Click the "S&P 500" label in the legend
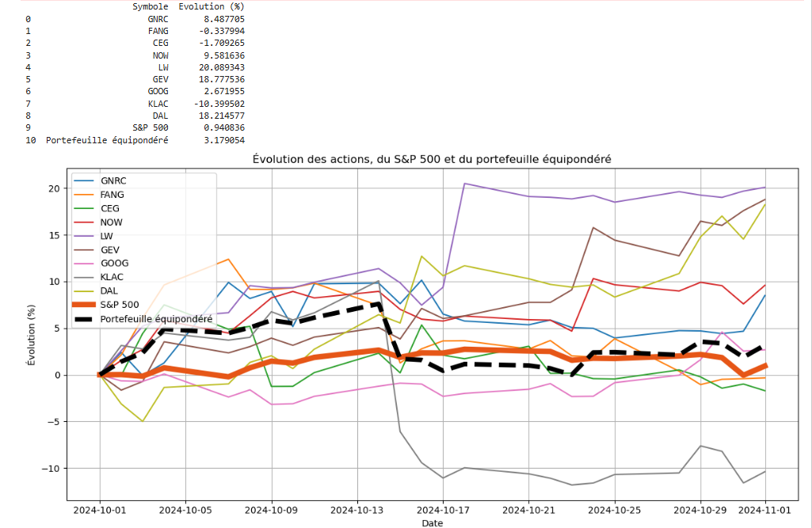This screenshot has width=812, height=528. click(x=120, y=305)
